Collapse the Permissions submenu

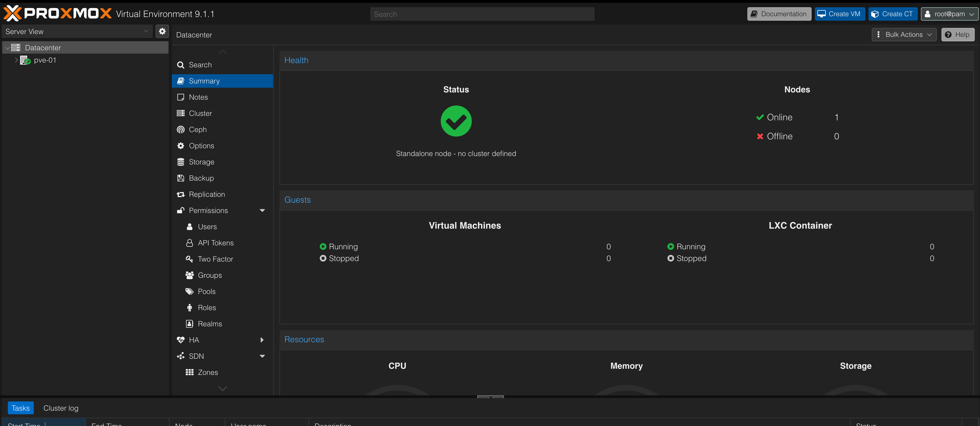pyautogui.click(x=262, y=210)
